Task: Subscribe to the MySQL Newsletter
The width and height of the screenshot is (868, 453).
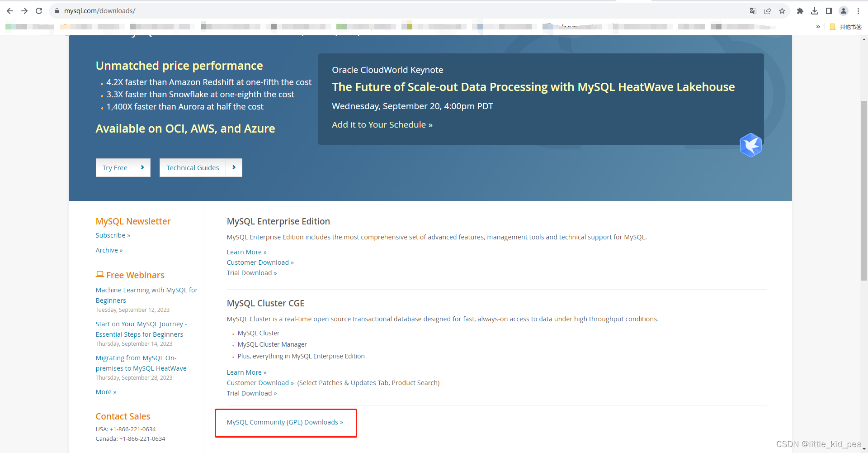Action: (x=113, y=235)
